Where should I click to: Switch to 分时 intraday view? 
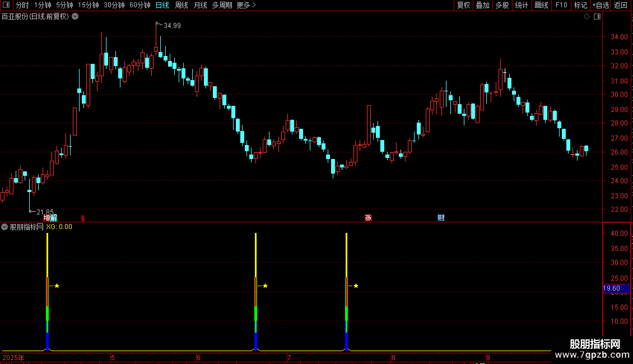(x=22, y=5)
